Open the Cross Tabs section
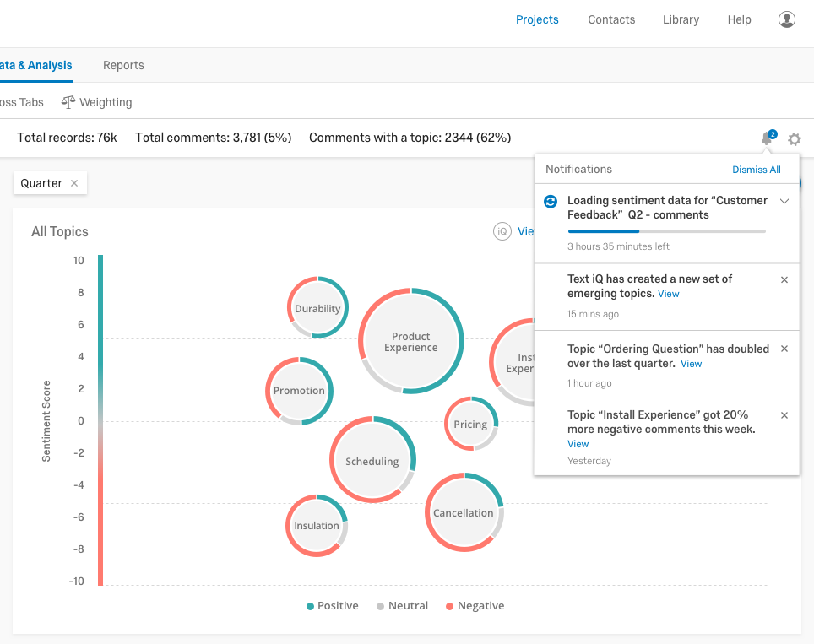The height and width of the screenshot is (644, 814). pyautogui.click(x=21, y=102)
